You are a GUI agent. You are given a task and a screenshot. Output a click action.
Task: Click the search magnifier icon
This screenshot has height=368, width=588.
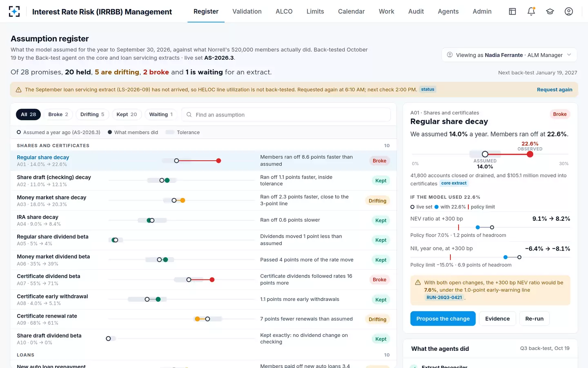click(x=189, y=114)
